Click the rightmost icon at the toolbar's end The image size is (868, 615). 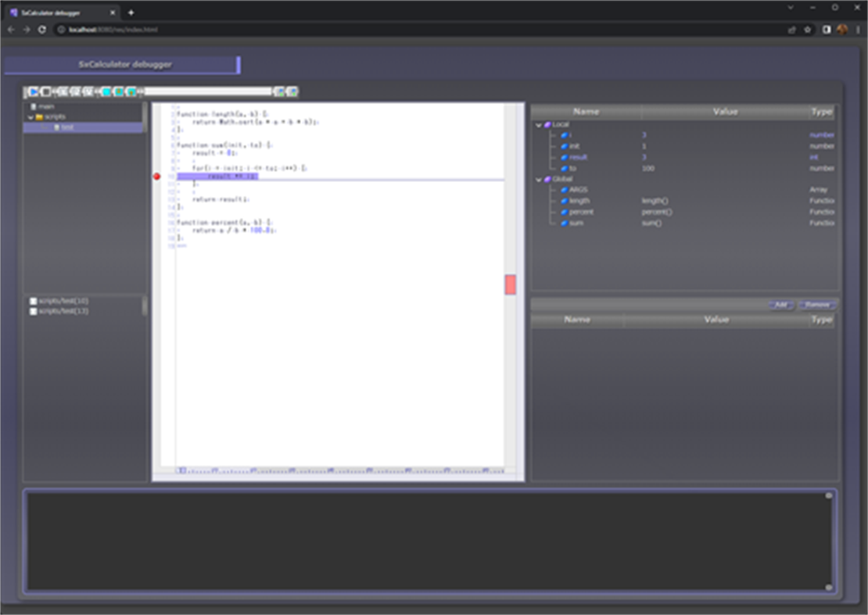coord(292,91)
